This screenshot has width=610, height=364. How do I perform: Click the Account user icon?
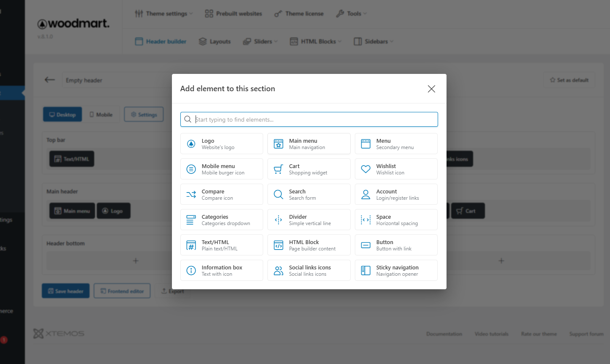[x=366, y=195]
